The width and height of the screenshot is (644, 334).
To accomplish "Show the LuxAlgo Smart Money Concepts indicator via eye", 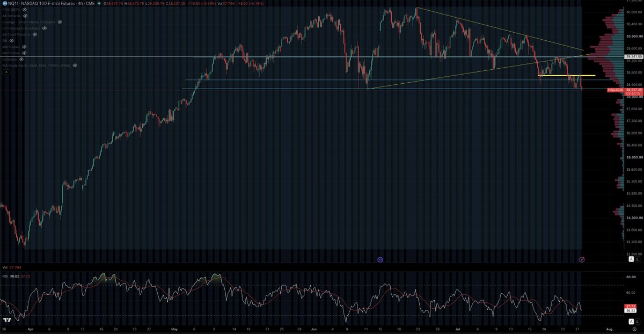I will 60,22.
